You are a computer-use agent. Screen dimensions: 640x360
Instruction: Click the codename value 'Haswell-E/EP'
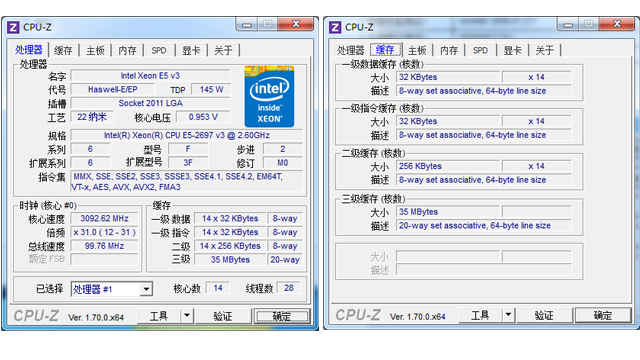coord(113,89)
